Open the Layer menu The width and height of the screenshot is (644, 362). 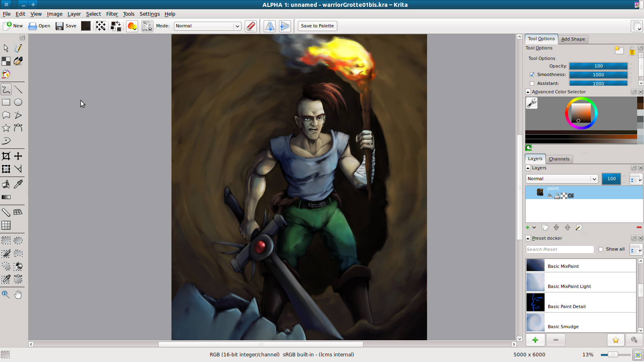tap(74, 14)
